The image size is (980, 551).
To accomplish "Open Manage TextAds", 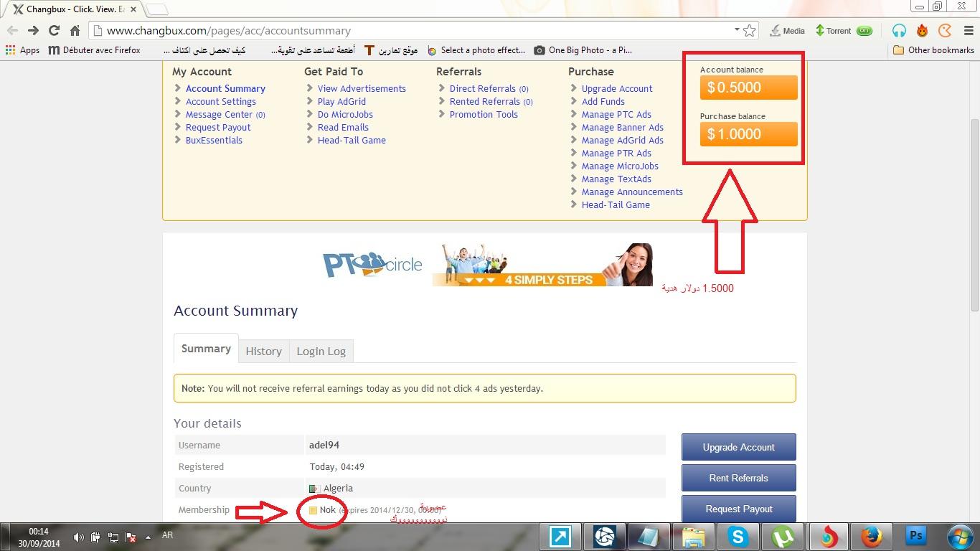I will 616,179.
